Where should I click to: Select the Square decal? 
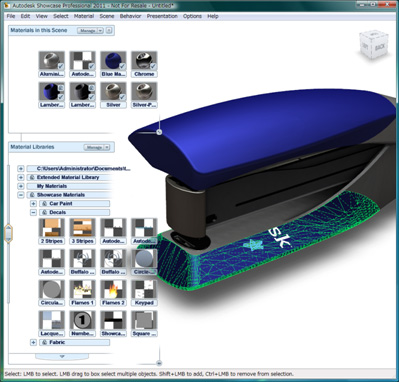pyautogui.click(x=144, y=320)
